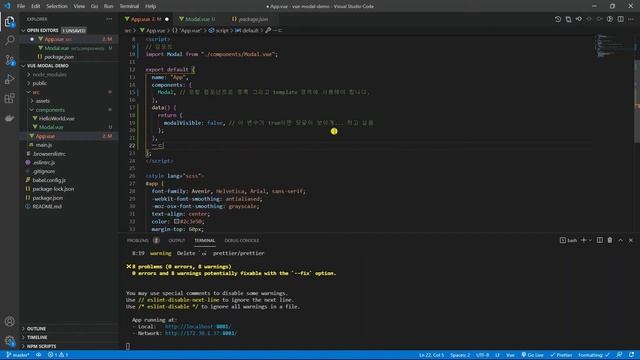Click the Vue language mode in status bar
Screen dimensions: 640x360
(x=510, y=355)
